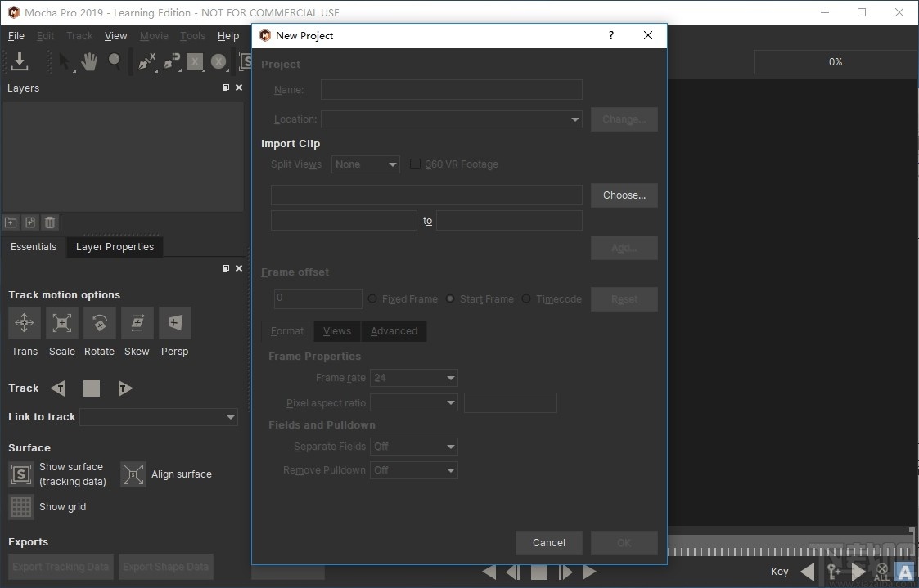Undock the Layers panel
Viewport: 919px width, 588px height.
pos(226,88)
